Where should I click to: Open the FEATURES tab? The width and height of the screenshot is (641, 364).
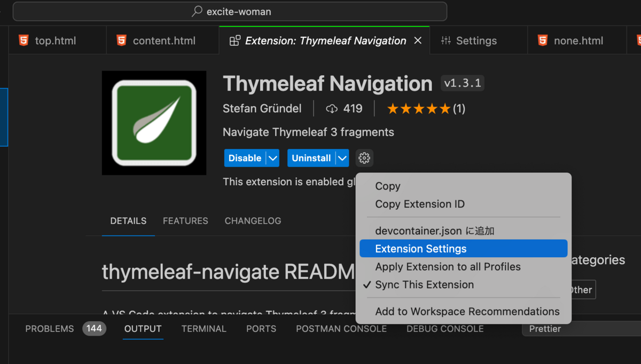pos(185,221)
